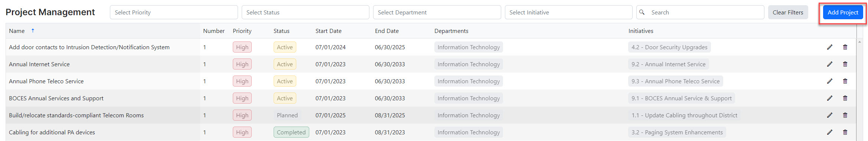This screenshot has height=141, width=868.
Task: Edit the Annual Internet Service project
Action: (x=829, y=64)
